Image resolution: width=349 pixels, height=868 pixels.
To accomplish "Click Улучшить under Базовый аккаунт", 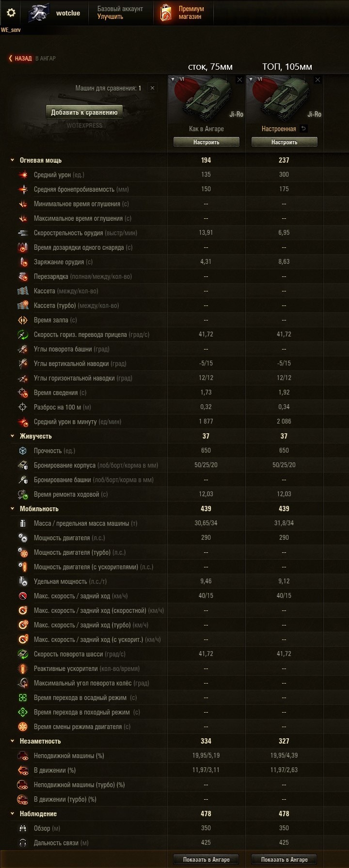I will (110, 16).
